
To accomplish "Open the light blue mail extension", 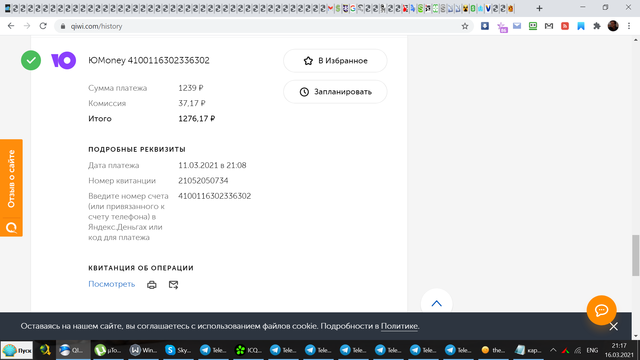I will pos(517,26).
